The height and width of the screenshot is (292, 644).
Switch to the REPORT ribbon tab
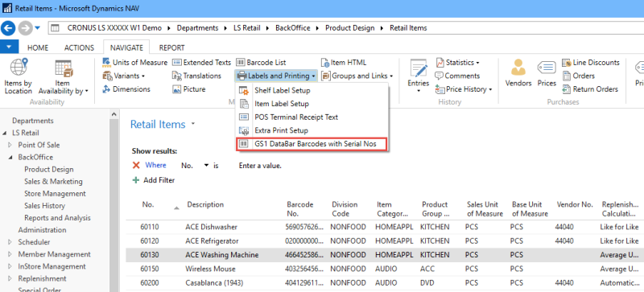171,47
